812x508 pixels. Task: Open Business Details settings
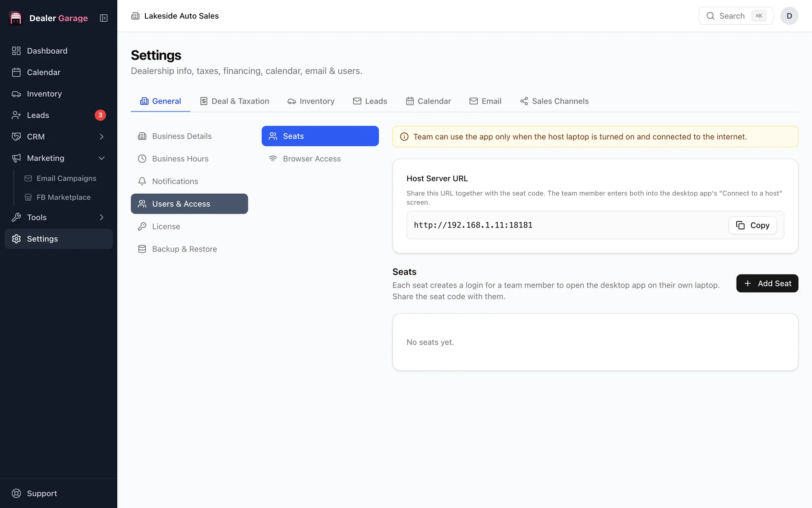click(x=189, y=136)
